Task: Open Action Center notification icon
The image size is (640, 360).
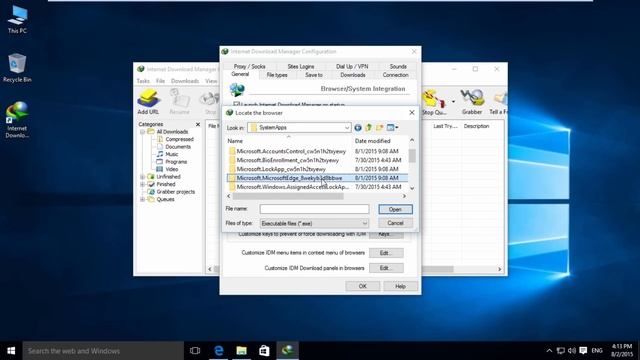Action: click(x=583, y=351)
